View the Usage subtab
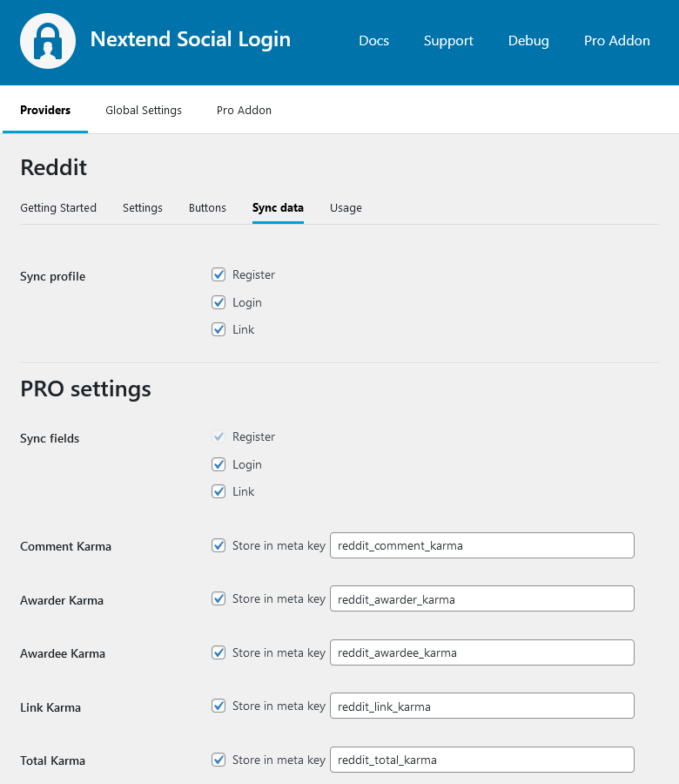 pos(346,208)
